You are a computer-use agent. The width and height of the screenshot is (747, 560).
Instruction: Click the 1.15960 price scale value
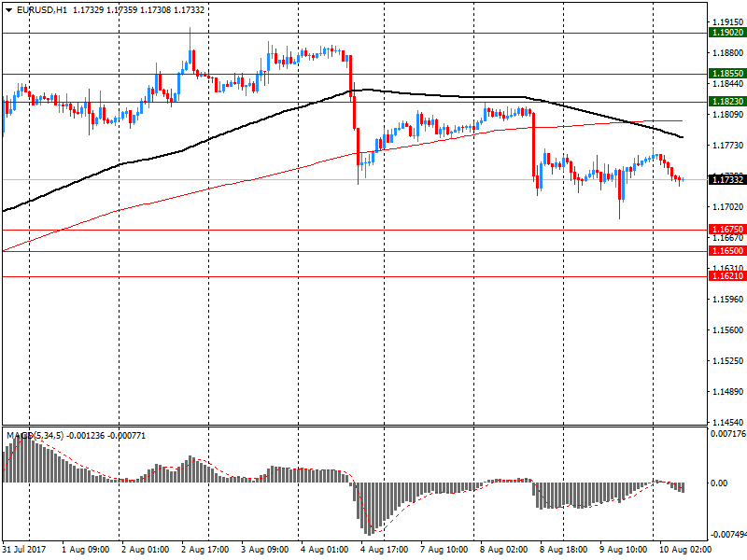(728, 299)
